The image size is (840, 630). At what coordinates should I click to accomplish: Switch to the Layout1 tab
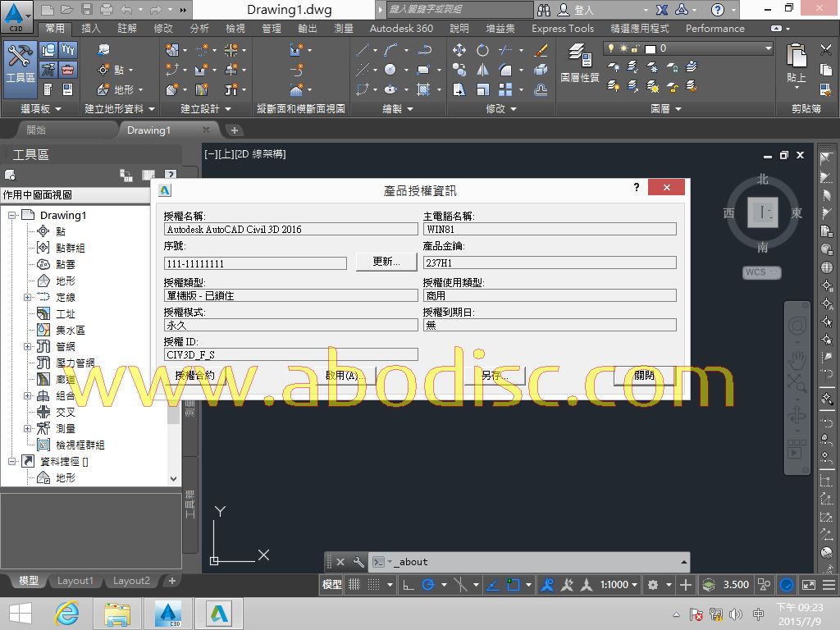tap(75, 581)
